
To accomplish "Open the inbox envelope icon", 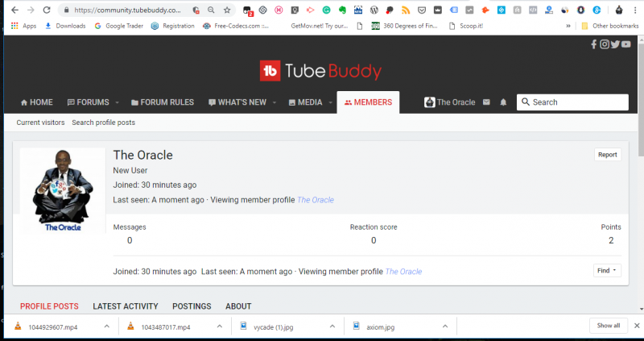I will click(x=486, y=102).
